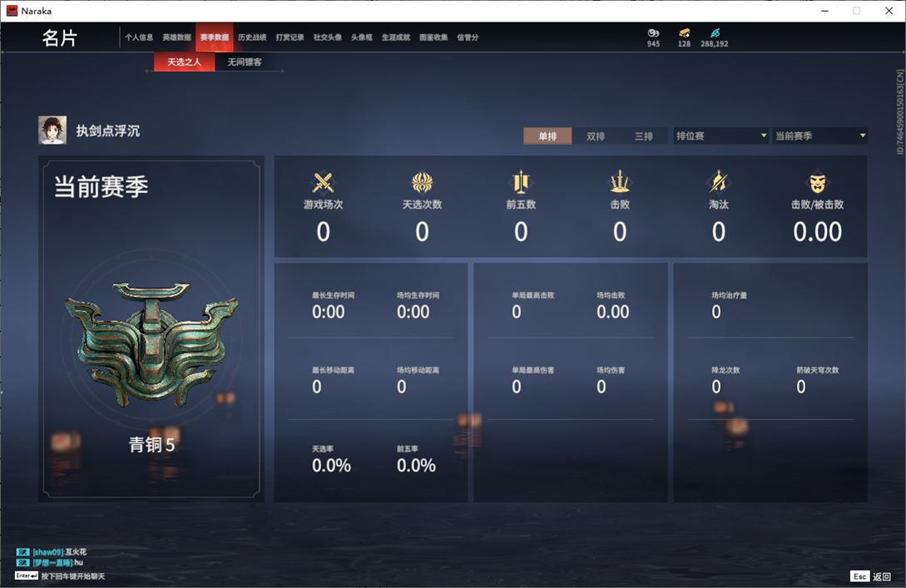906x588 pixels.
Task: Switch to the 英雄数据 tab
Action: click(176, 37)
